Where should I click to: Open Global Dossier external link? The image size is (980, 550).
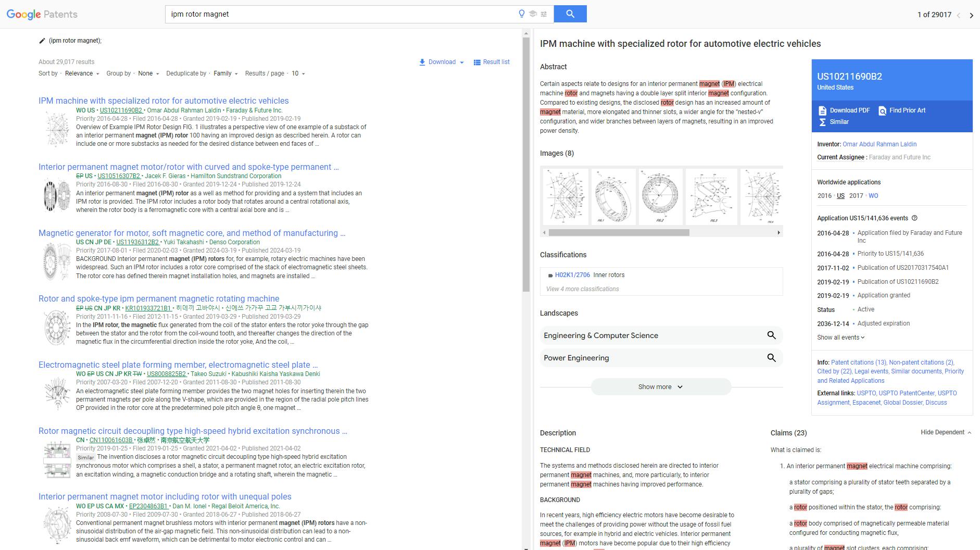click(902, 403)
